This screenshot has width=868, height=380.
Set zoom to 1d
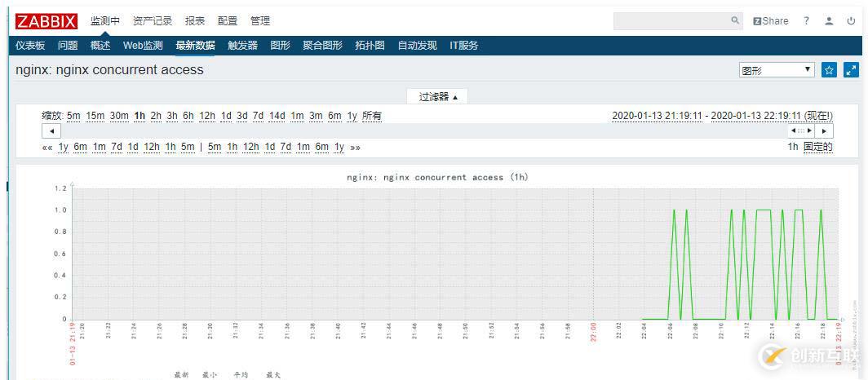pyautogui.click(x=226, y=116)
